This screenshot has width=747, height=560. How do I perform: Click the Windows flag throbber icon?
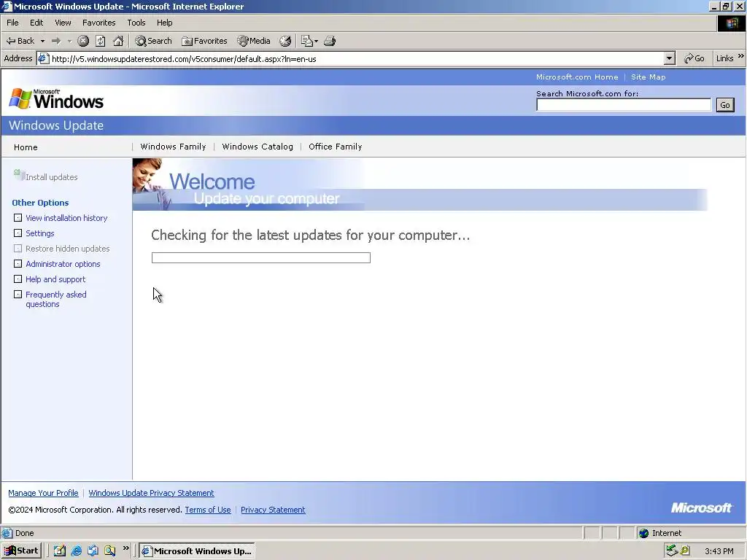coord(731,23)
